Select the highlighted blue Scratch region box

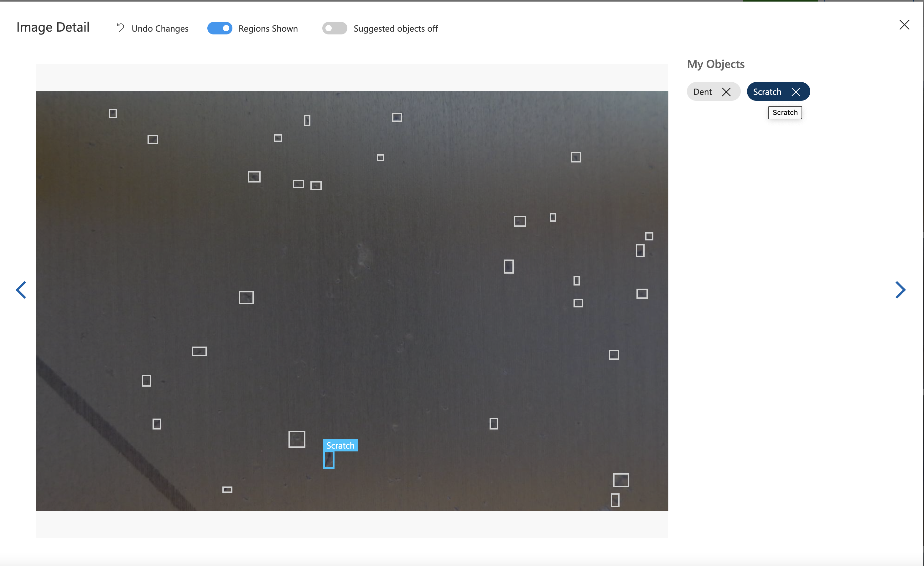point(329,460)
